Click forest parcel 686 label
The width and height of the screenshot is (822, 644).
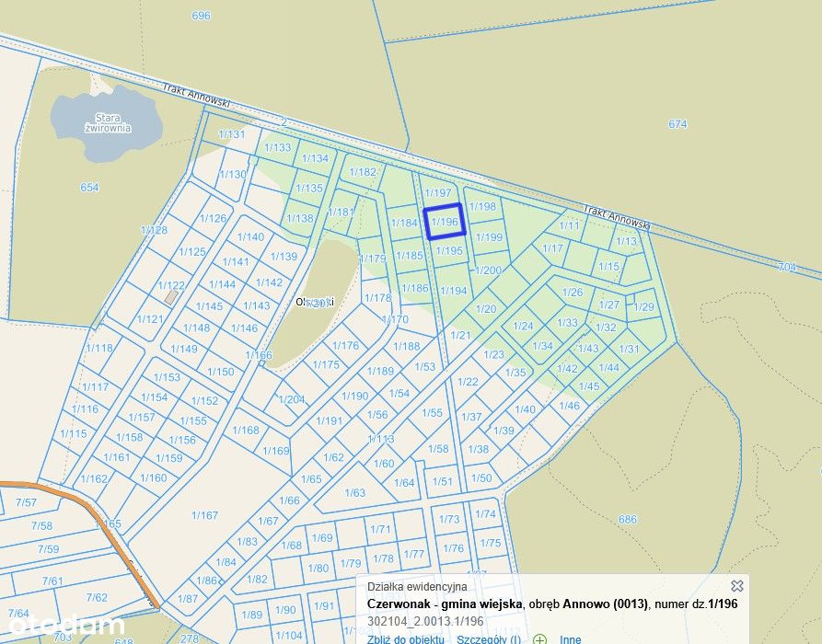coord(628,519)
